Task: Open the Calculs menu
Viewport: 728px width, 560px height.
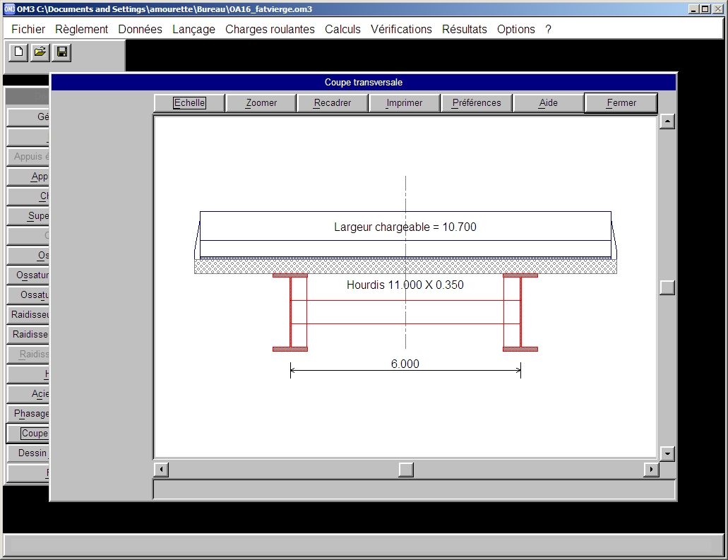Action: click(342, 29)
